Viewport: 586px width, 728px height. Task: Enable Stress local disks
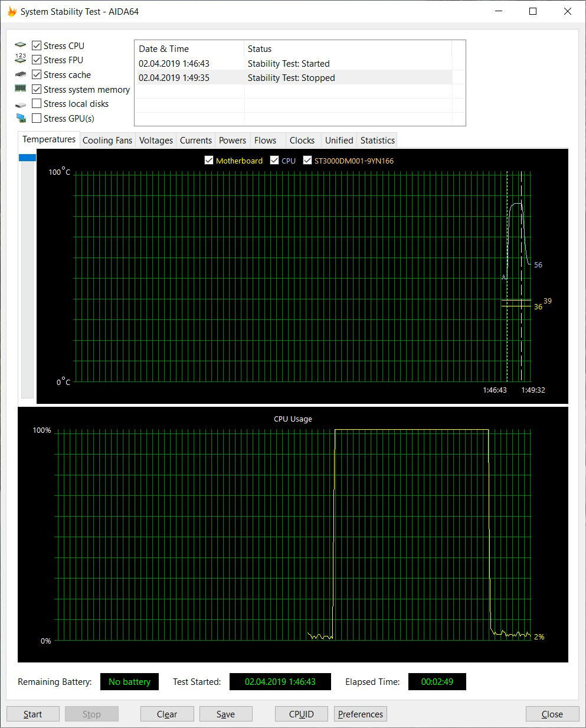37,103
